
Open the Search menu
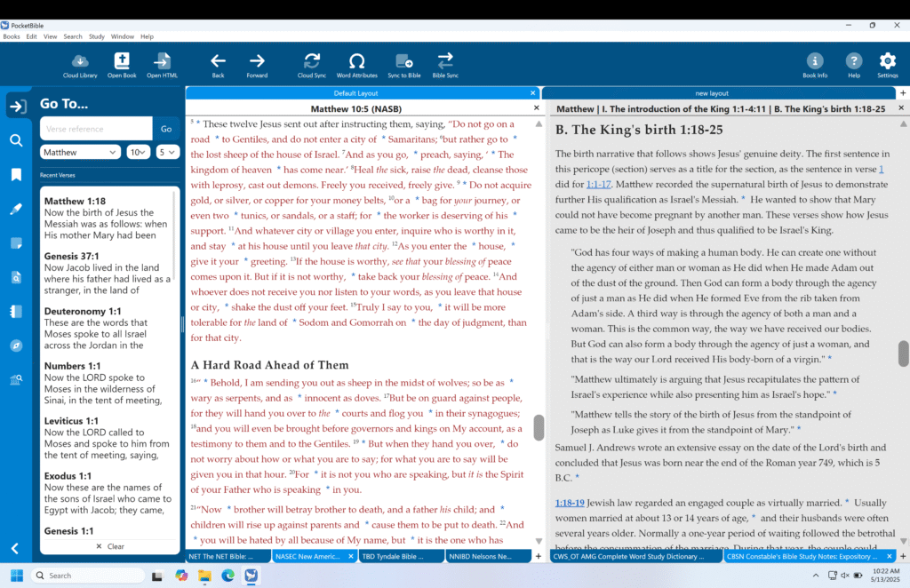click(73, 36)
